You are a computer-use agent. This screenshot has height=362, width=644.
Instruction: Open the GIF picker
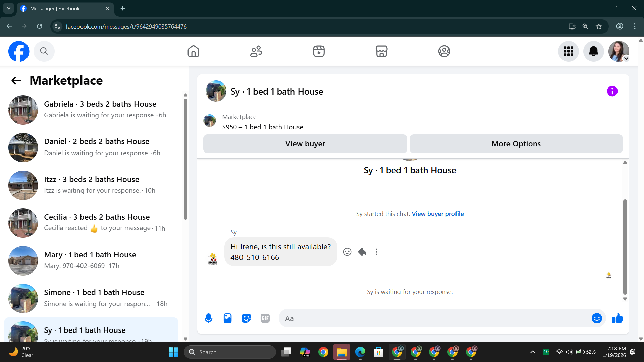[x=265, y=318]
